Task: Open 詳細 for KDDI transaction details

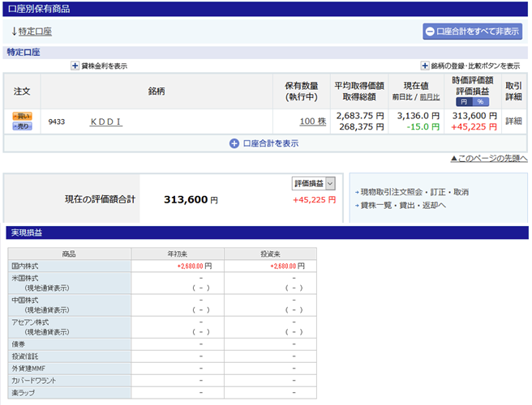Action: tap(514, 122)
